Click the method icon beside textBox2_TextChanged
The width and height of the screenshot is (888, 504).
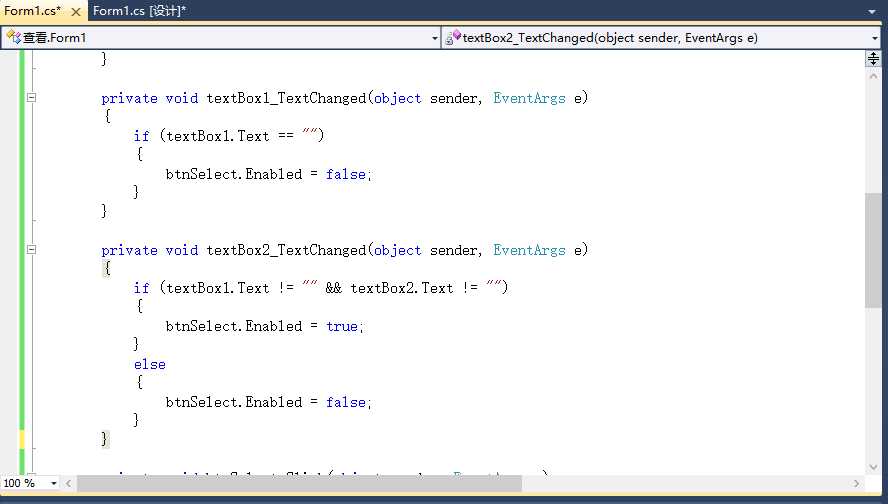click(453, 37)
